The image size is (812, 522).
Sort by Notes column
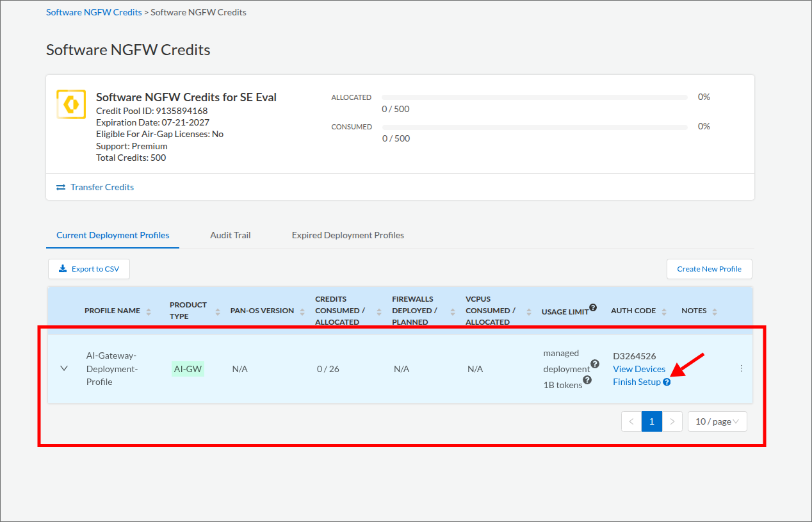coord(715,312)
